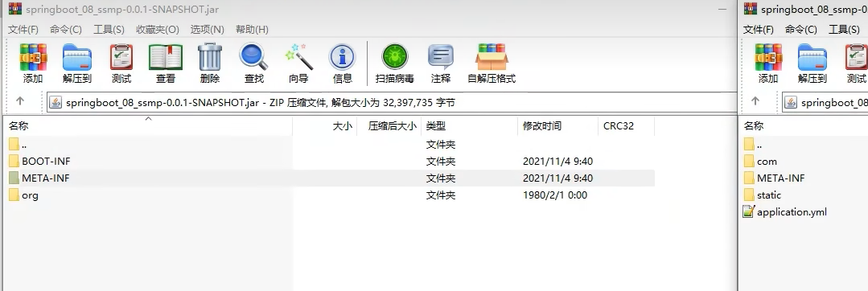Click the 添加 (Add) toolbar icon in left window
The width and height of the screenshot is (868, 291).
coord(33,58)
